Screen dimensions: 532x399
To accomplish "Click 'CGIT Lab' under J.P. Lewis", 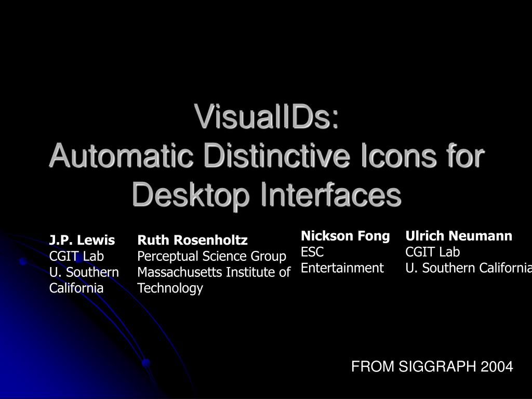I will coord(76,256).
